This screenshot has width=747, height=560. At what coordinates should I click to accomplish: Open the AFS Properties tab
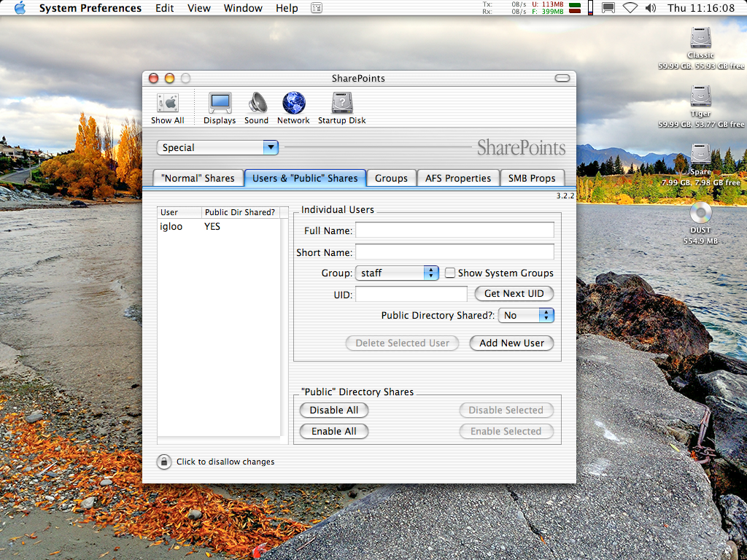tap(458, 178)
